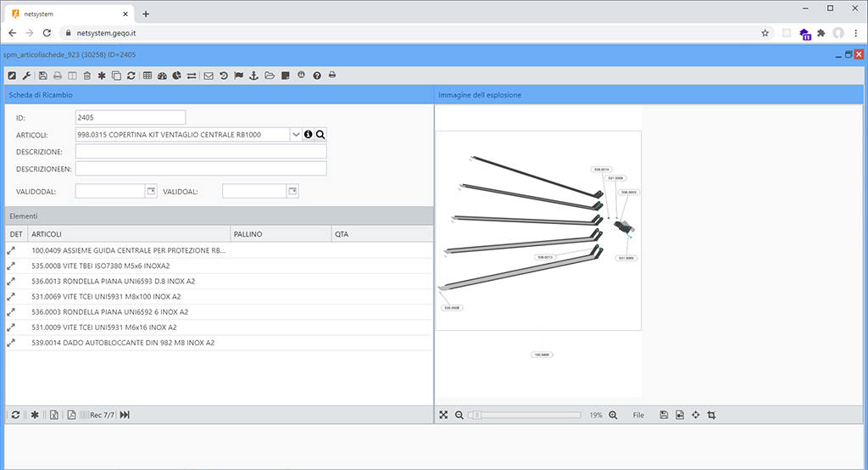
Task: Open the VALIDODAL date picker
Action: 151,191
